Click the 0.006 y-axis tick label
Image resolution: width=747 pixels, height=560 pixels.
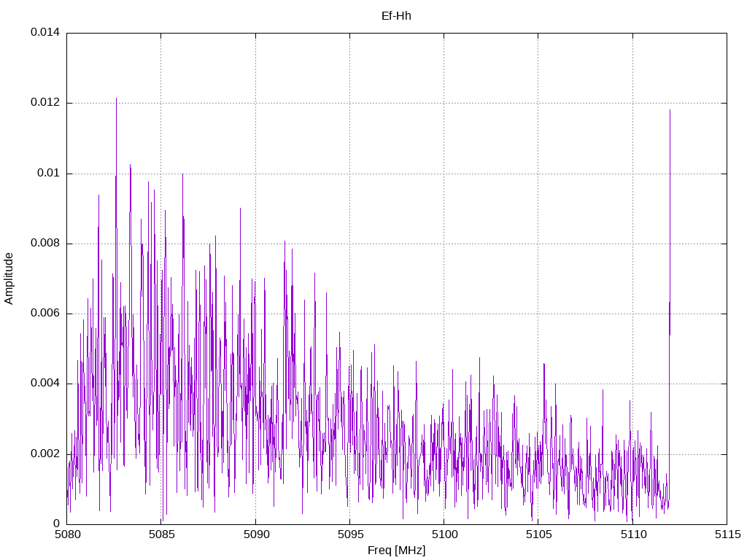[x=45, y=313]
